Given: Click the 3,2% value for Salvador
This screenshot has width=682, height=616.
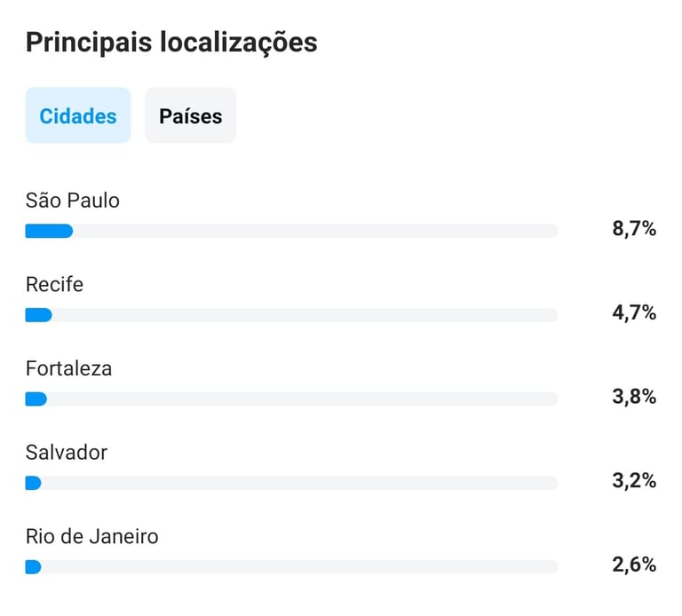Looking at the screenshot, I should click(x=634, y=480).
